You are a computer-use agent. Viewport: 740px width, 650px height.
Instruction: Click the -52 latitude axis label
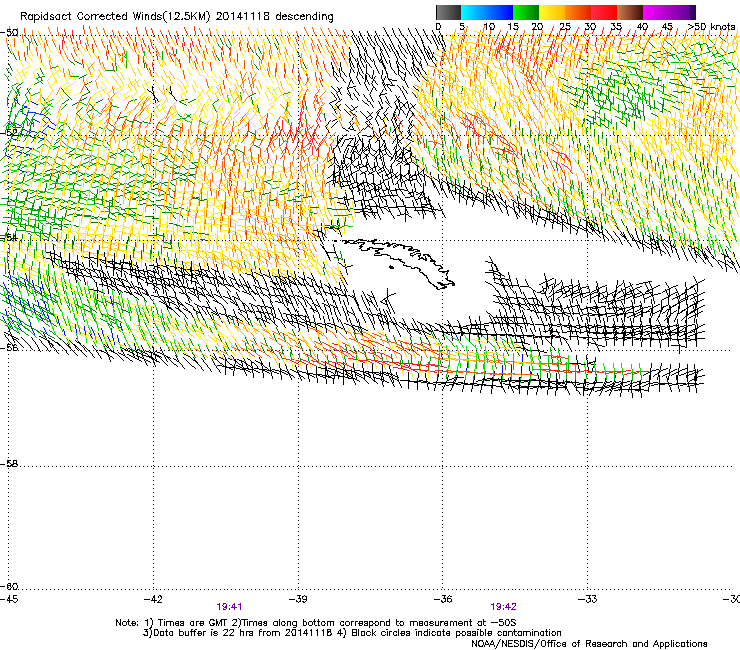(9, 133)
